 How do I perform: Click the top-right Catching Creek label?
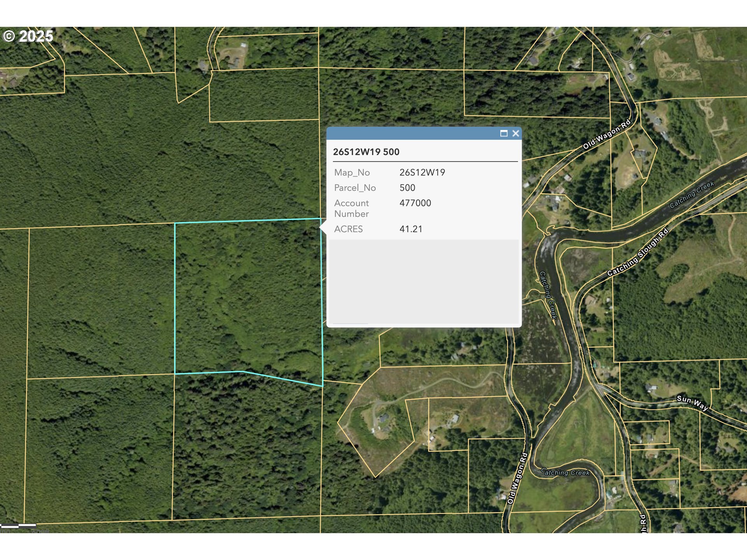click(692, 194)
